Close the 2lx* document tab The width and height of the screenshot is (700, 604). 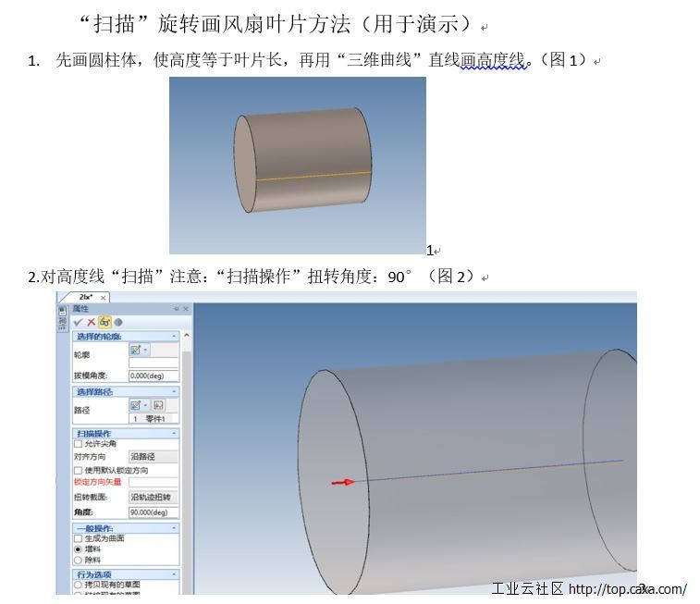pos(104,298)
